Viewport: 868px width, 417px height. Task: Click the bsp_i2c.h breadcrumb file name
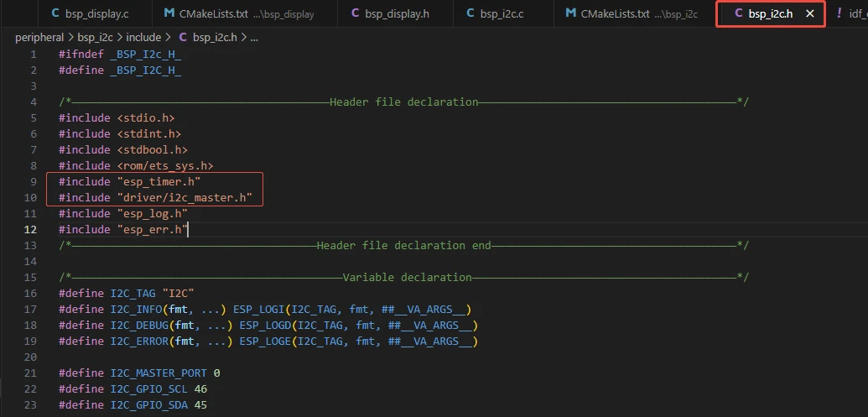click(x=214, y=38)
